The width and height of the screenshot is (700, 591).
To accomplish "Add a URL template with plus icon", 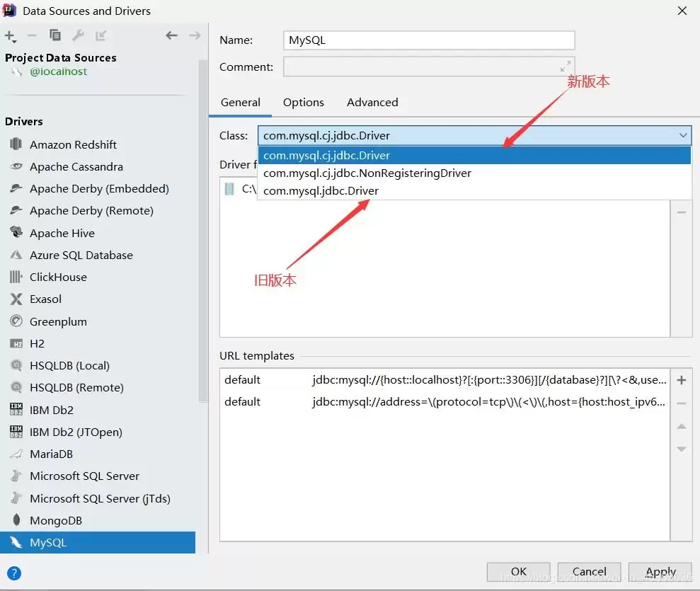I will pos(682,380).
